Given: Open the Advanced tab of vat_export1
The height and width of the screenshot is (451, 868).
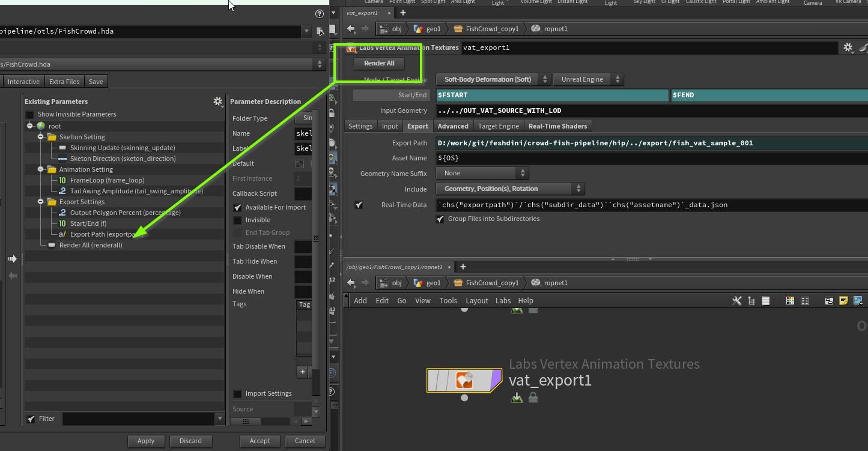Looking at the screenshot, I should click(453, 126).
